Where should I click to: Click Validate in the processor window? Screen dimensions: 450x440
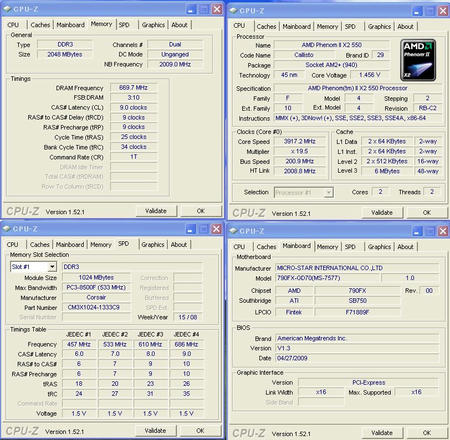(x=382, y=213)
